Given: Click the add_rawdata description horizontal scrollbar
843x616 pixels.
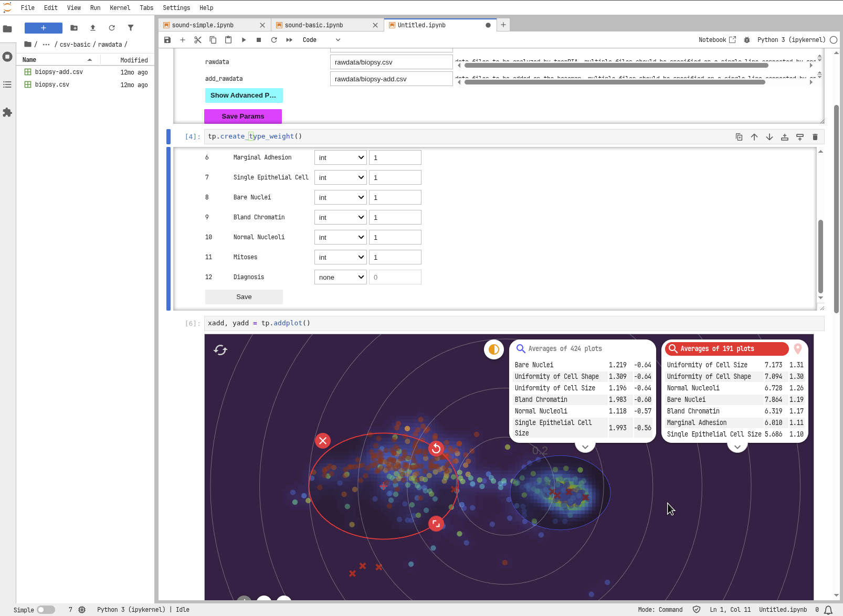Looking at the screenshot, I should [x=615, y=82].
